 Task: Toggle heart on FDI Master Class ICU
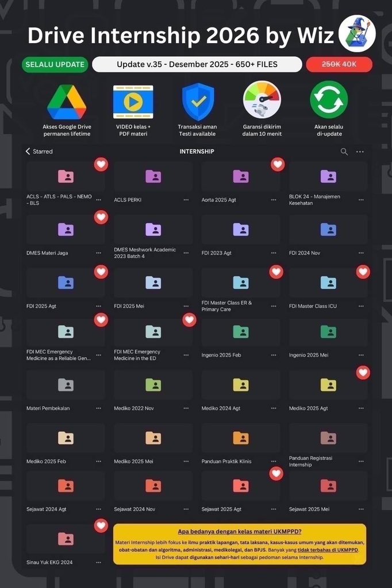[x=363, y=272]
